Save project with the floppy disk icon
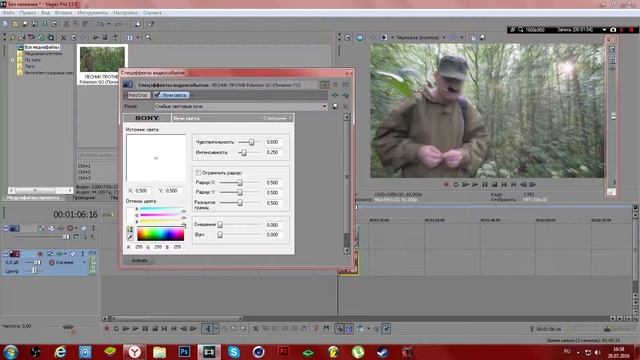This screenshot has width=640, height=360. pyautogui.click(x=25, y=24)
